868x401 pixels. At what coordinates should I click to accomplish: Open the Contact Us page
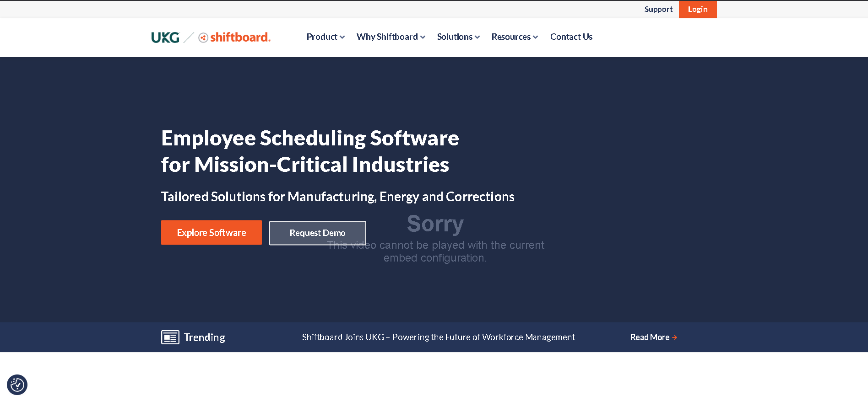[571, 37]
